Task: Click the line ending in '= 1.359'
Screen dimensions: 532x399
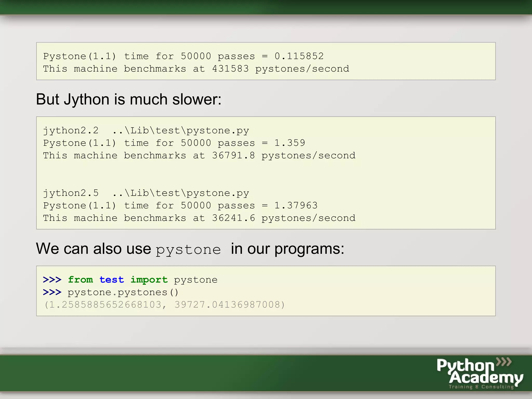Action: 174,143
